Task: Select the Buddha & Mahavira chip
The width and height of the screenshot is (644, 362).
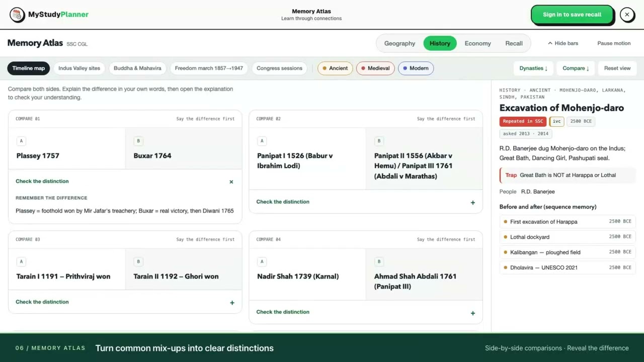Action: click(137, 68)
